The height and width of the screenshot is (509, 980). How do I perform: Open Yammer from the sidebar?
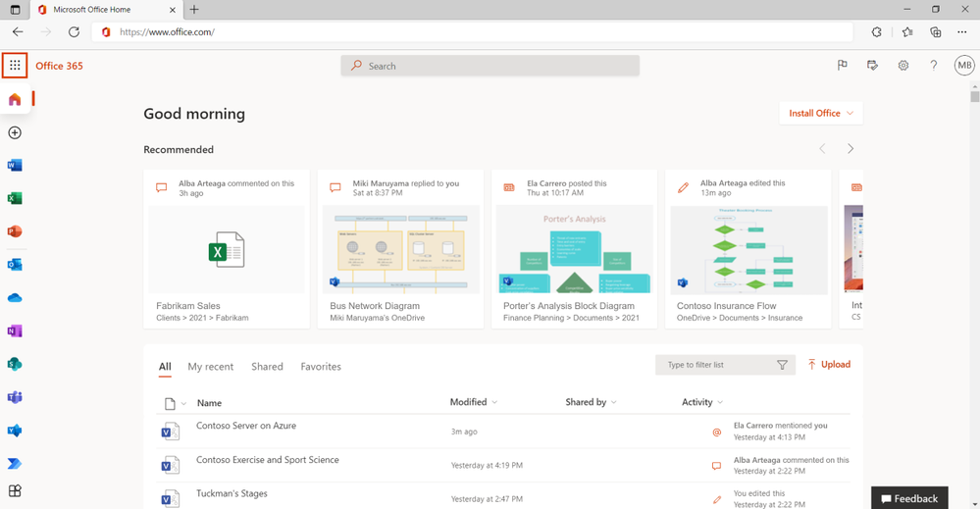[15, 431]
